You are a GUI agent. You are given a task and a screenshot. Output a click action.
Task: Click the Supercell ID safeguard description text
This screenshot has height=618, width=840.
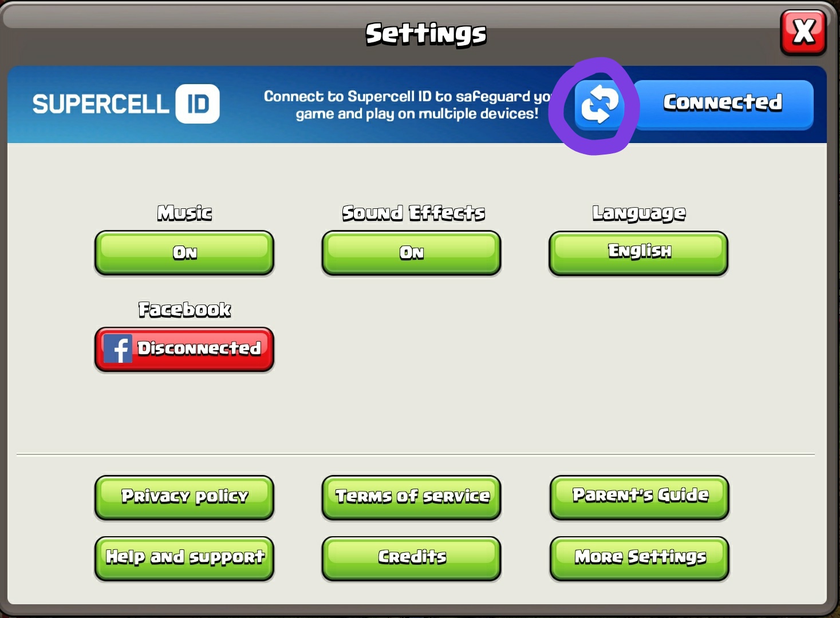click(x=408, y=105)
